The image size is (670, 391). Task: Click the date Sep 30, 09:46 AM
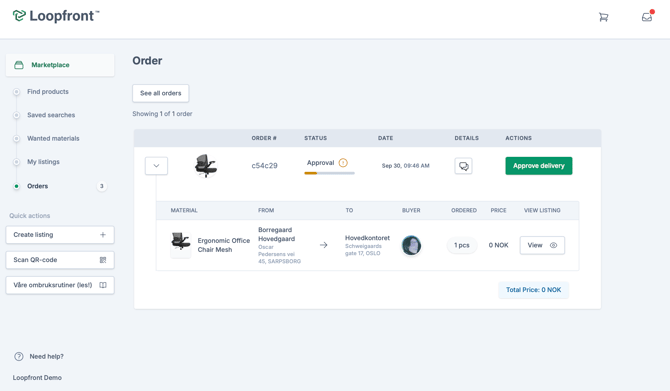(406, 166)
